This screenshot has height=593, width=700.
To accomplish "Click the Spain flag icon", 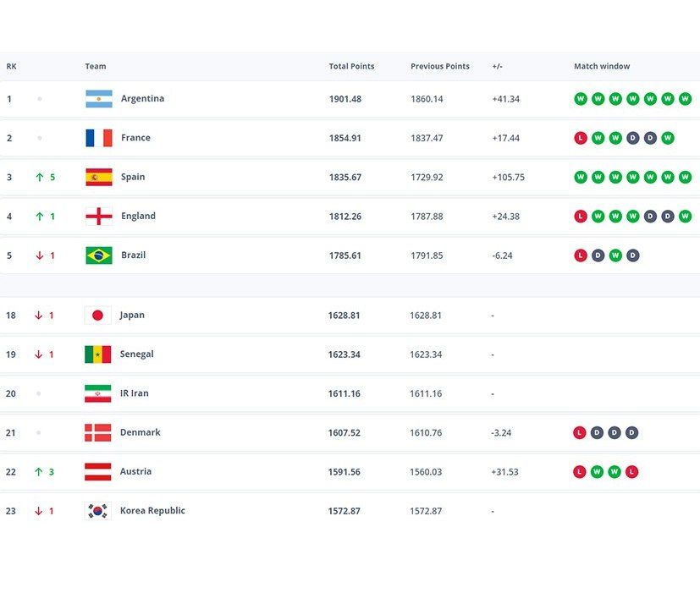I will [98, 177].
